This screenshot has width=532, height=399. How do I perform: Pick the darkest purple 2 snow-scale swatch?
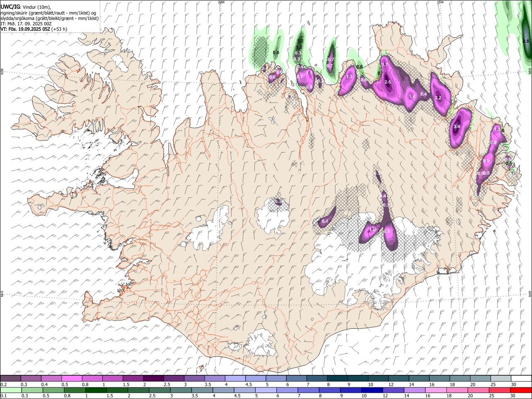click(x=153, y=379)
